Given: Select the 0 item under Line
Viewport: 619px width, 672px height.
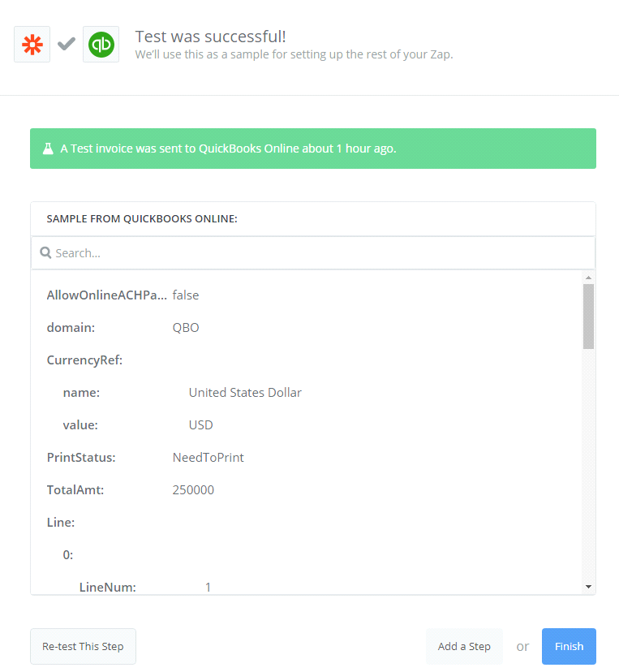Looking at the screenshot, I should (68, 555).
